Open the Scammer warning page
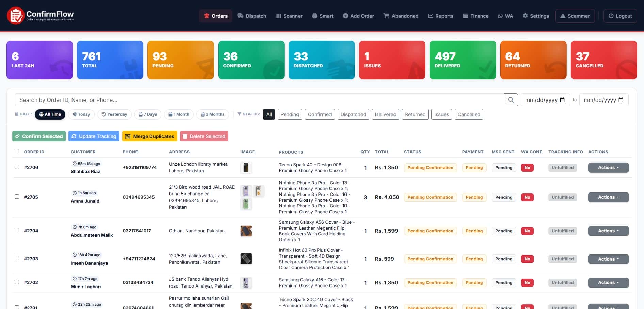The height and width of the screenshot is (309, 644). tap(575, 16)
